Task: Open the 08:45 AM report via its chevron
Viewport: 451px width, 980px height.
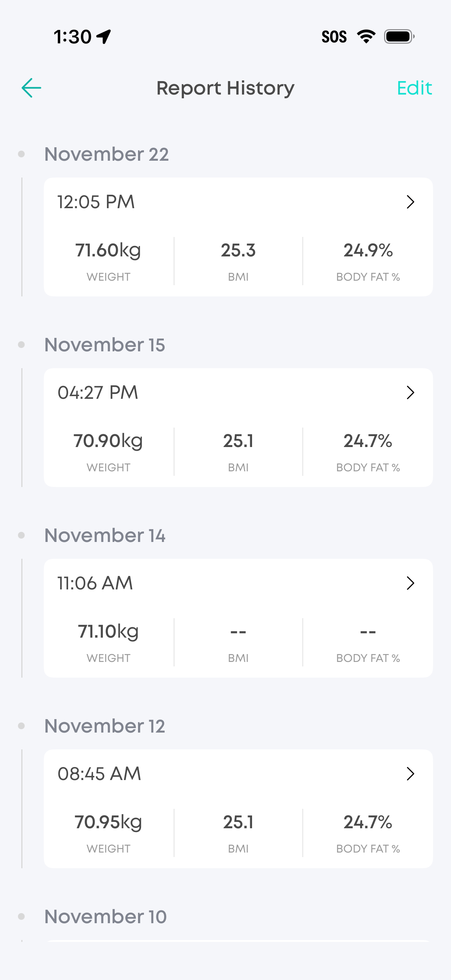Action: pyautogui.click(x=410, y=773)
